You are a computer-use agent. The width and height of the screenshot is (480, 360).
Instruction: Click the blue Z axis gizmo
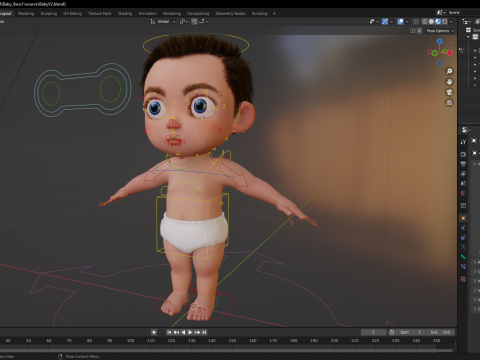tap(440, 41)
